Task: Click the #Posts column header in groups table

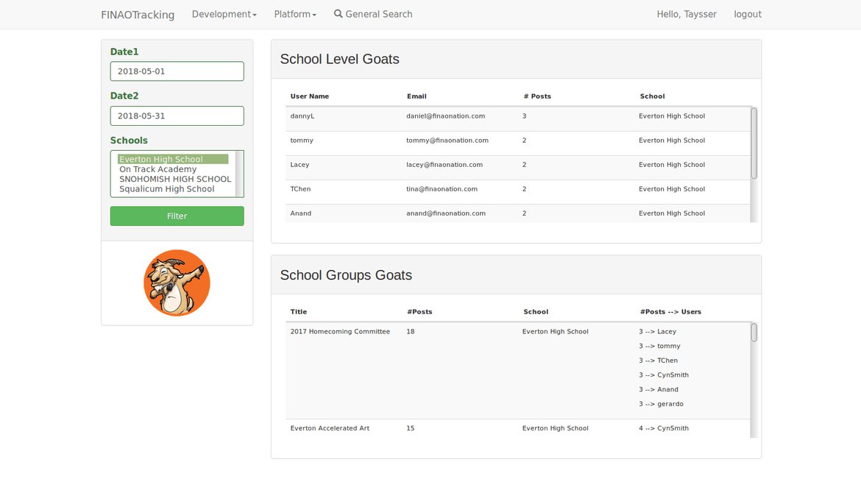Action: pyautogui.click(x=419, y=312)
